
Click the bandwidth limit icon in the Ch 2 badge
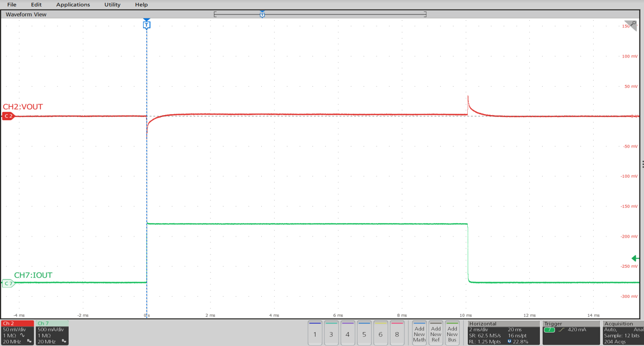(29, 341)
